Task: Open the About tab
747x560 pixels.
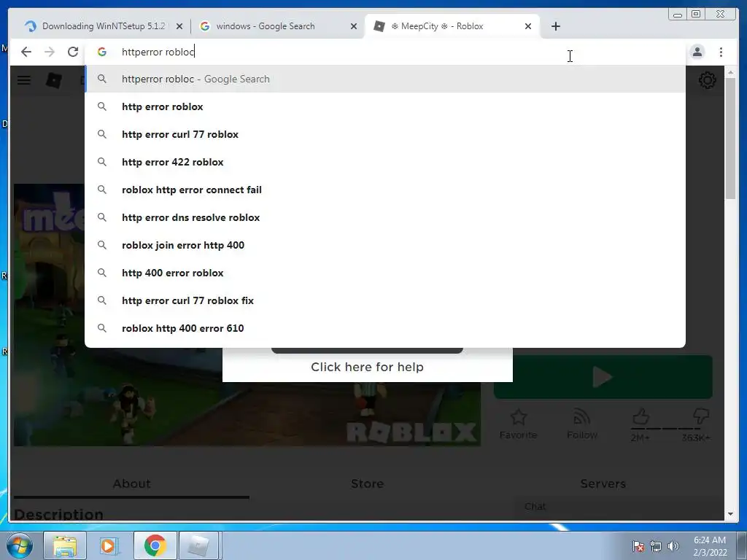Action: [x=131, y=484]
